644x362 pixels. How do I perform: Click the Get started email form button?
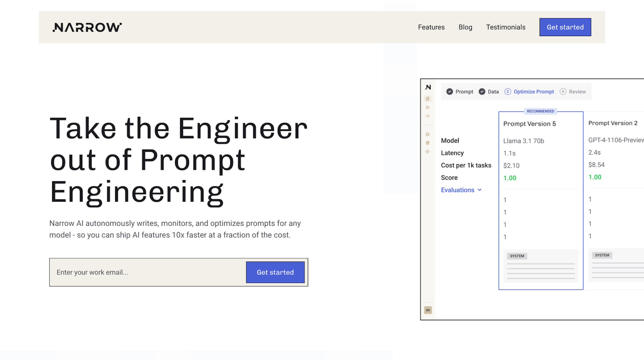tap(275, 272)
